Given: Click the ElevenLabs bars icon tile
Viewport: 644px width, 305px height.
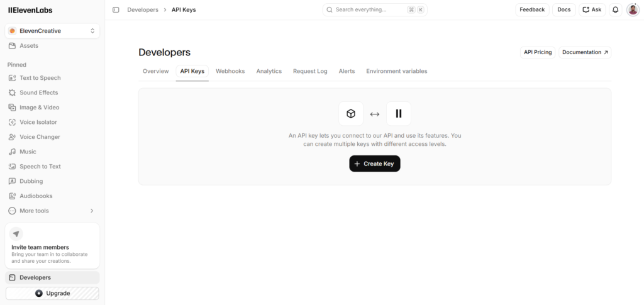Looking at the screenshot, I should (x=398, y=114).
